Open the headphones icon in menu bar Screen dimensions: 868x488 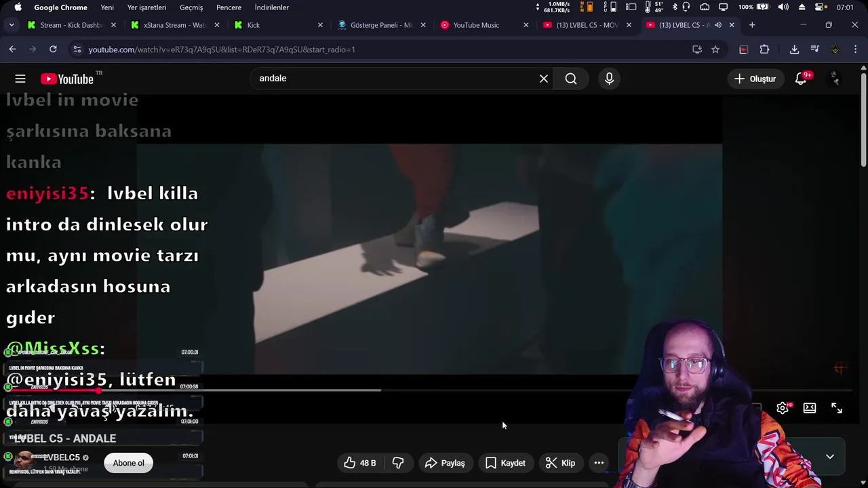click(686, 7)
